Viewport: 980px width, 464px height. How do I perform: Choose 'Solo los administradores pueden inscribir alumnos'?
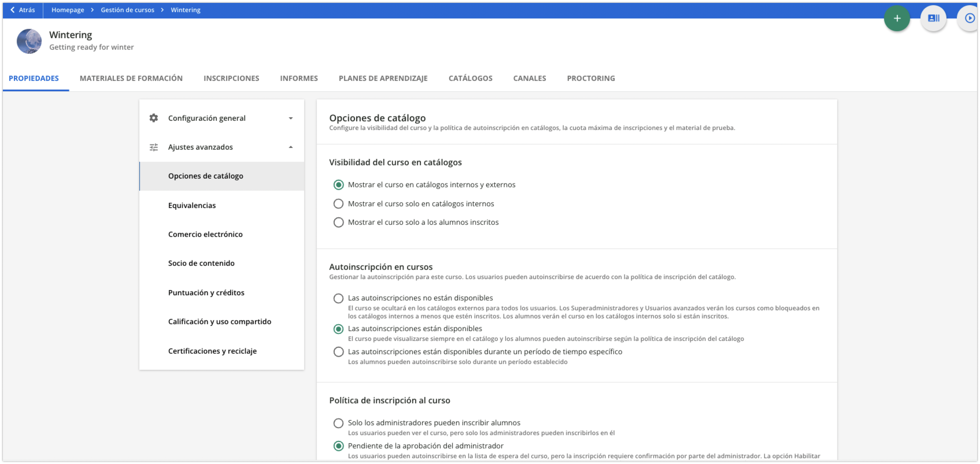(338, 423)
